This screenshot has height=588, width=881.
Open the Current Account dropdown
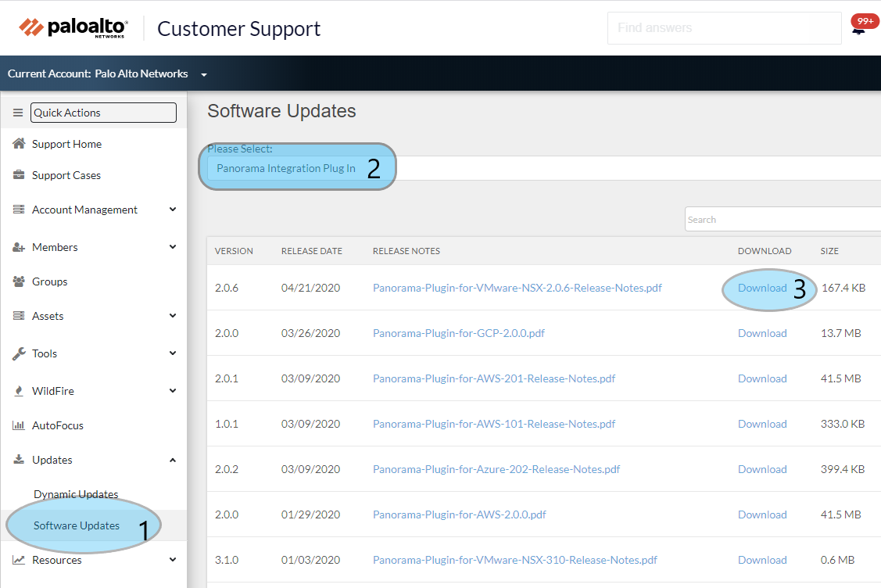203,73
